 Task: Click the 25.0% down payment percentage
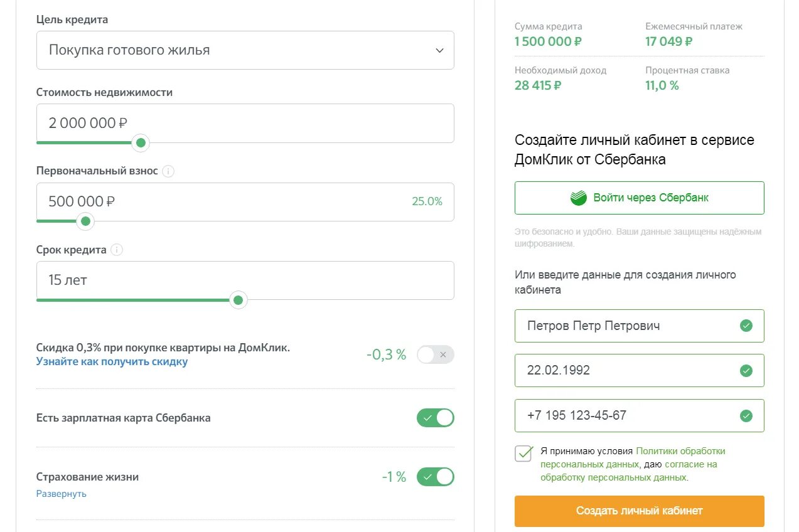pos(427,201)
